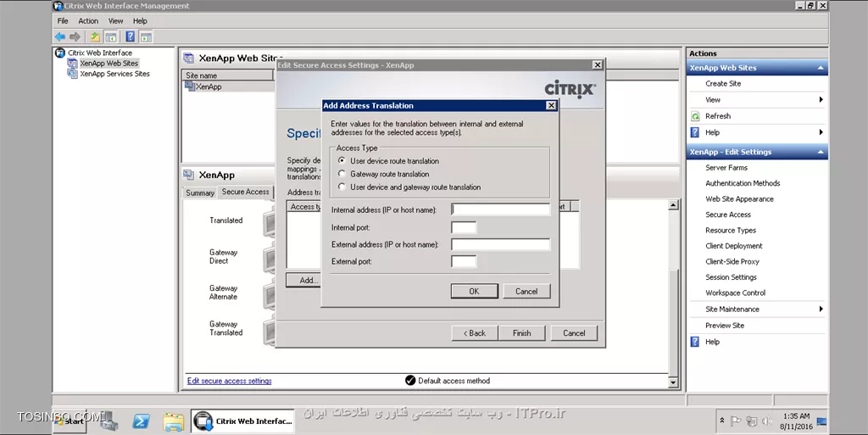Open Session Settings action
This screenshot has width=868, height=435.
point(731,277)
